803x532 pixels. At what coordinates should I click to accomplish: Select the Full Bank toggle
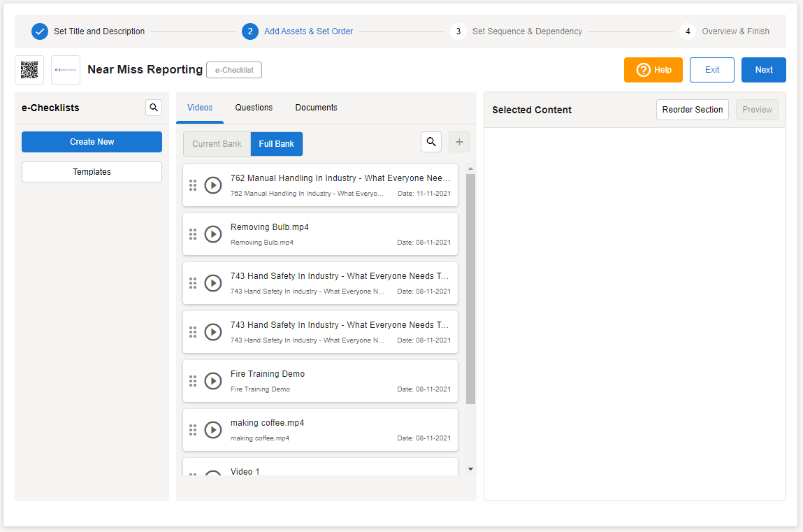pyautogui.click(x=277, y=144)
